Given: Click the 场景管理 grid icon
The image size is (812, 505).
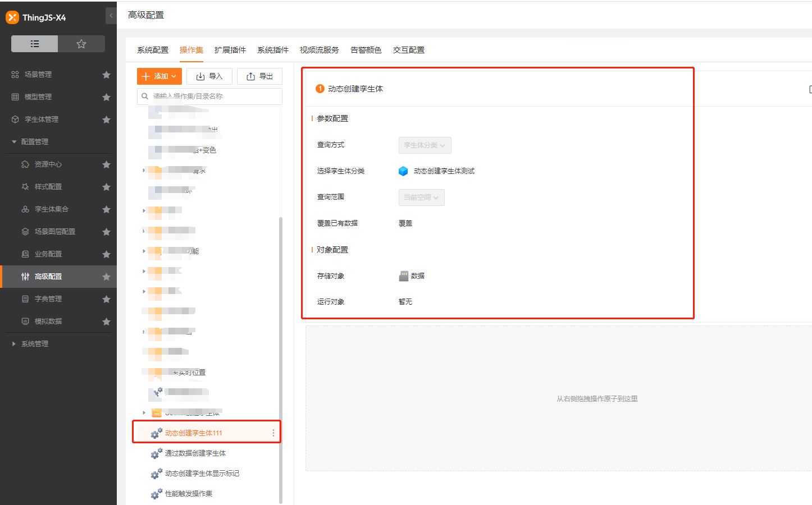Looking at the screenshot, I should click(x=15, y=75).
